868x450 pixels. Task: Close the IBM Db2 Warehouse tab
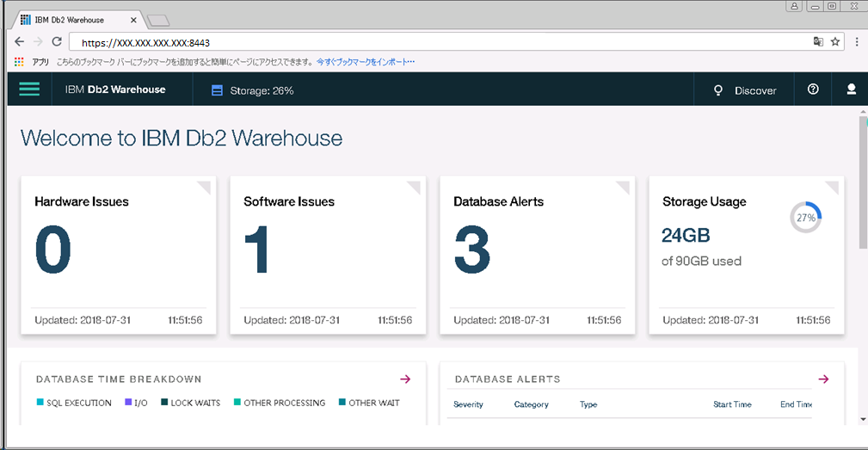133,20
